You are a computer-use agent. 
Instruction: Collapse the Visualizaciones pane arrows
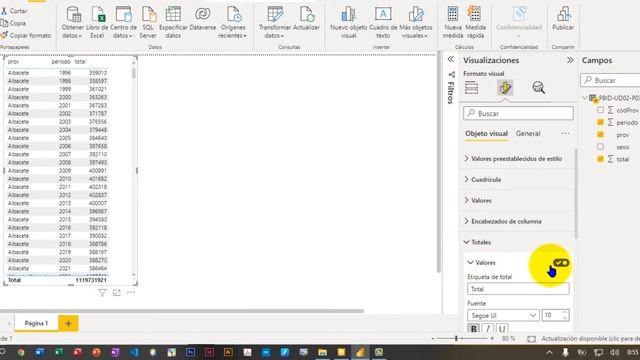coord(570,60)
